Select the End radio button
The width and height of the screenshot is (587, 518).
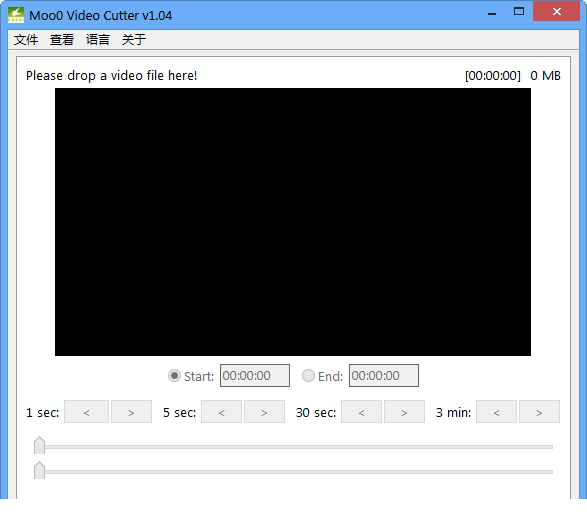(308, 375)
